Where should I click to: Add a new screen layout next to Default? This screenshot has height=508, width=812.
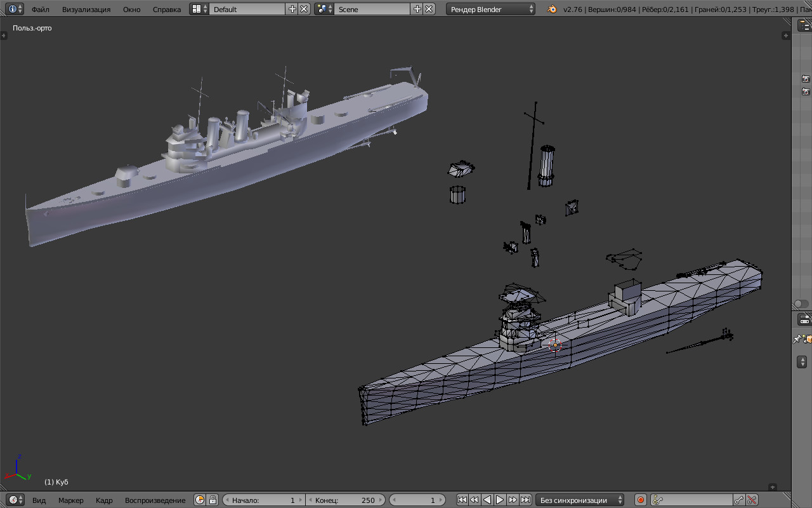pyautogui.click(x=292, y=10)
